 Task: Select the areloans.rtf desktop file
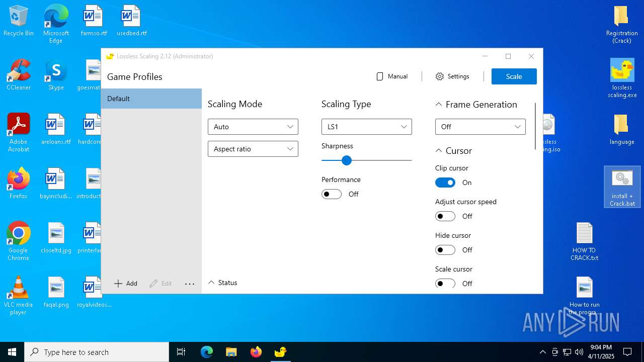tap(56, 129)
